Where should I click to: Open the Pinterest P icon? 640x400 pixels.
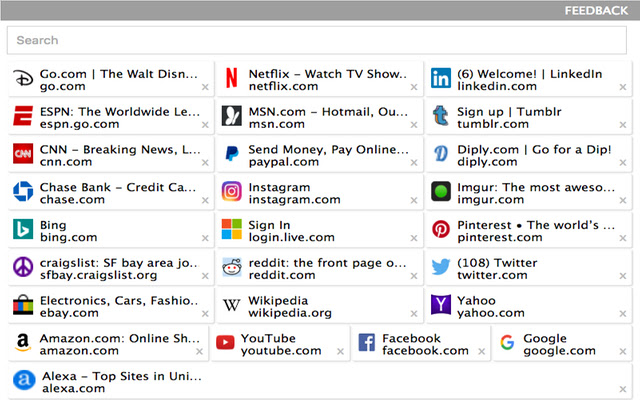(x=441, y=229)
